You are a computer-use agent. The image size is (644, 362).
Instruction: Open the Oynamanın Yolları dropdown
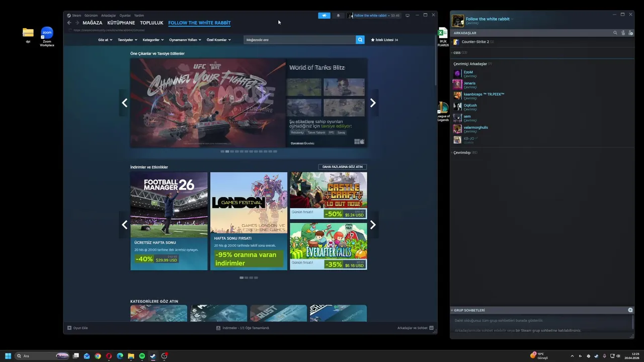(x=185, y=40)
